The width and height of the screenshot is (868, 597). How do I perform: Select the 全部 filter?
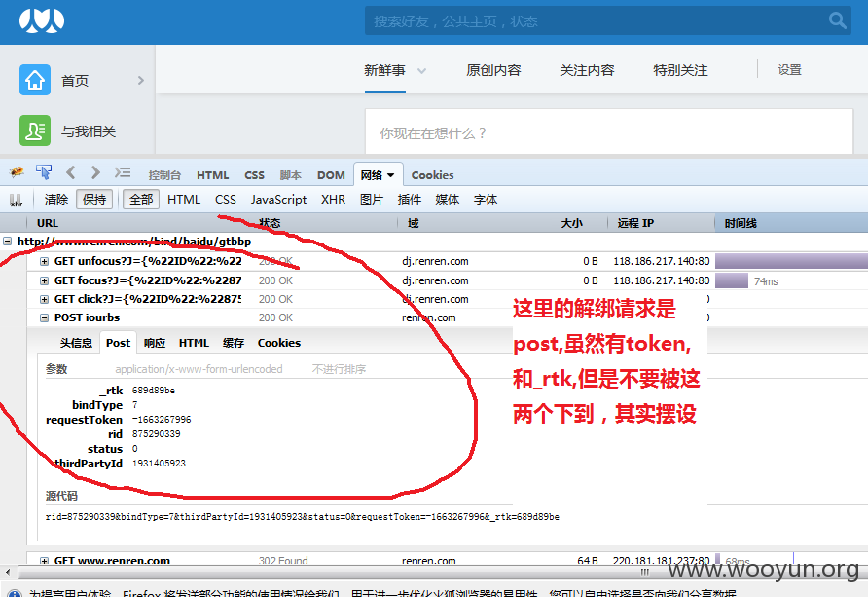tap(141, 200)
